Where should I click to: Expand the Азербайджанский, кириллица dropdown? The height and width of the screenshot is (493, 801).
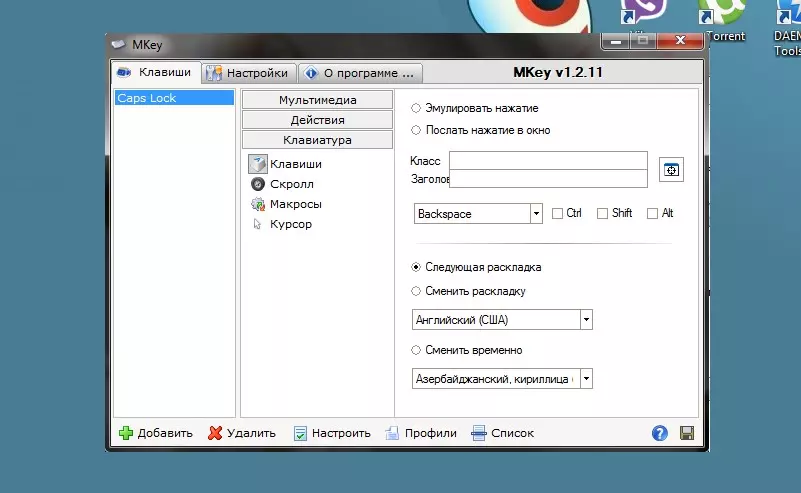tap(586, 379)
